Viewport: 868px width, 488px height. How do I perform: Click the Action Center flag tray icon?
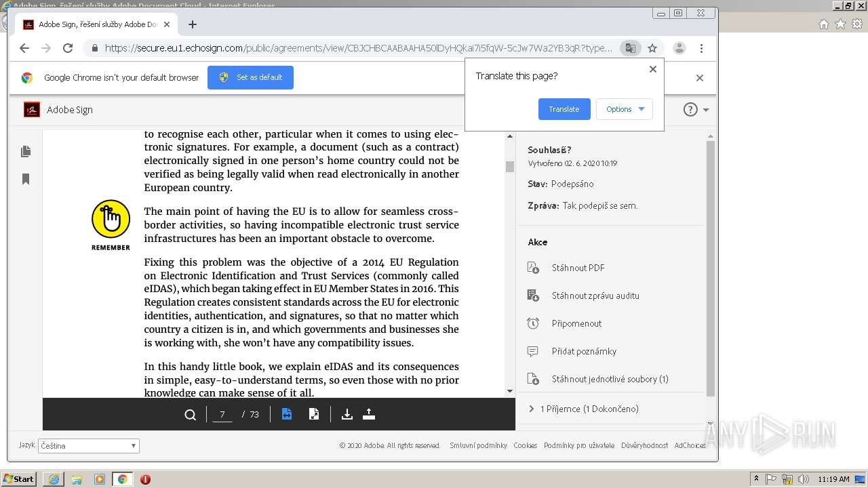tap(772, 479)
